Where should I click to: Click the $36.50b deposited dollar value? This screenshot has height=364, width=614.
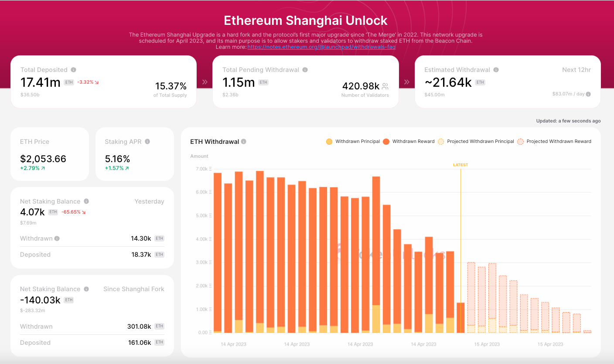[x=31, y=94]
